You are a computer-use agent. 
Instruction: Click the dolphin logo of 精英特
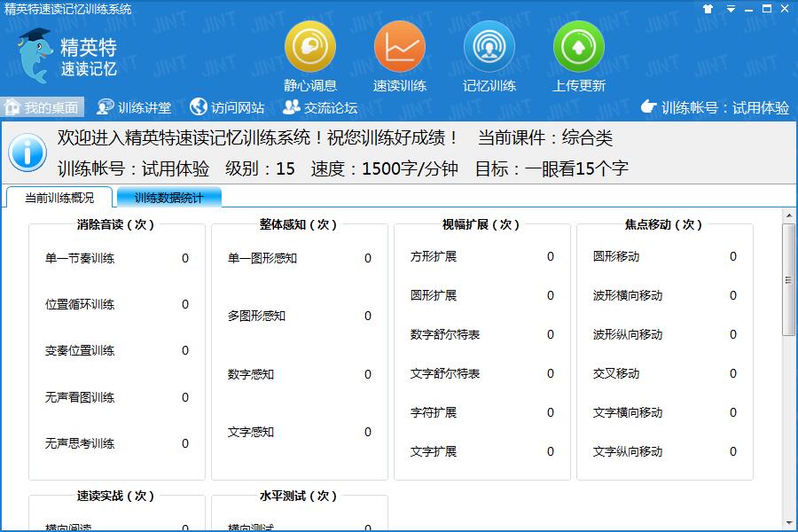tap(35, 55)
